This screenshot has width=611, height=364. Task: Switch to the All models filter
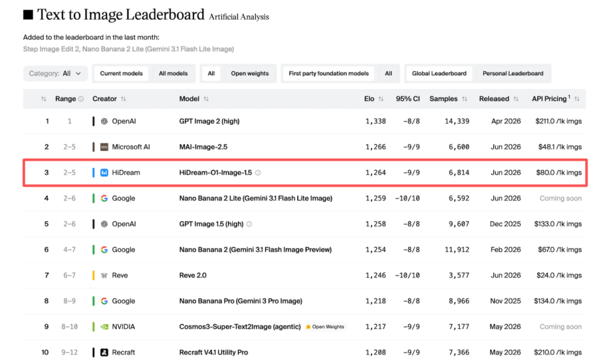[173, 73]
